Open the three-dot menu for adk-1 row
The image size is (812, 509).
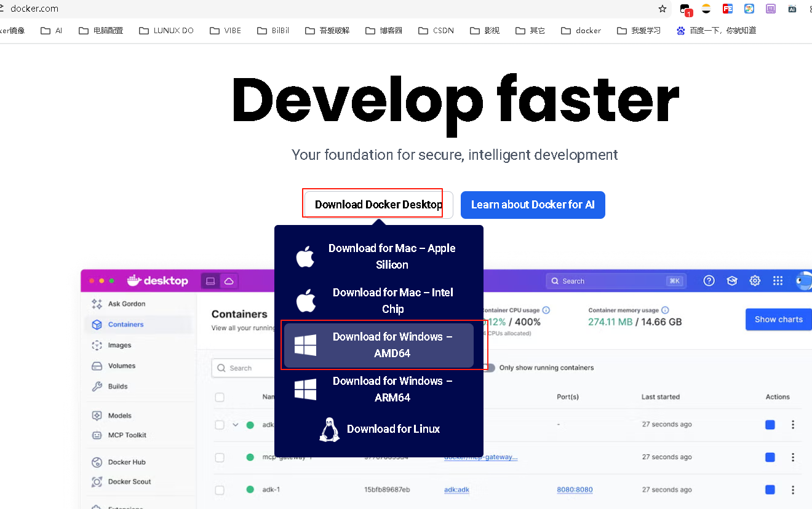click(793, 490)
